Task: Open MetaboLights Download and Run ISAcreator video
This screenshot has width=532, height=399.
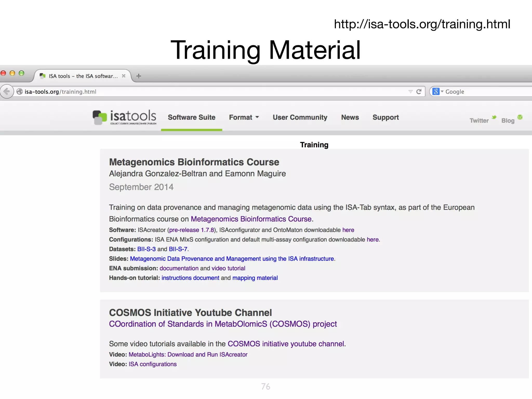Action: 188,355
